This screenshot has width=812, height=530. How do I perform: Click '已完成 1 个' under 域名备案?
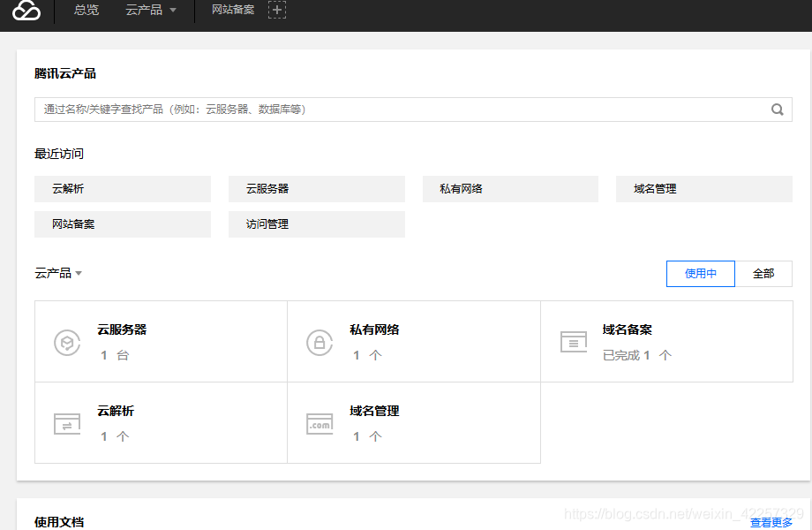(637, 355)
